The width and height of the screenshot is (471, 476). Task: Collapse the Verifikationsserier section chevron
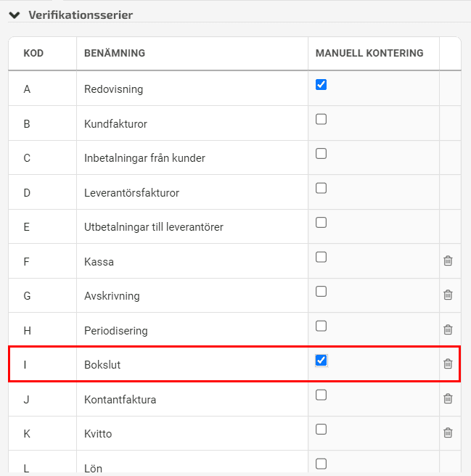click(x=15, y=15)
